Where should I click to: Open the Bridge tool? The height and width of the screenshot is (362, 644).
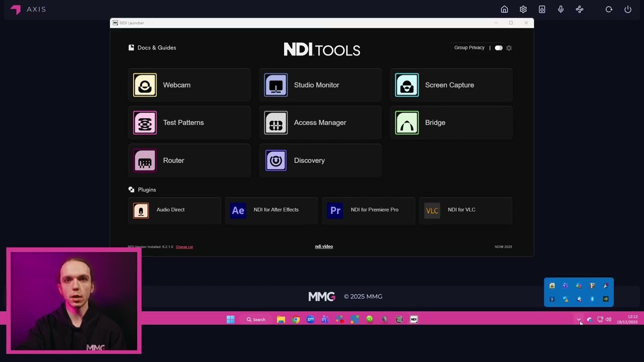click(451, 123)
